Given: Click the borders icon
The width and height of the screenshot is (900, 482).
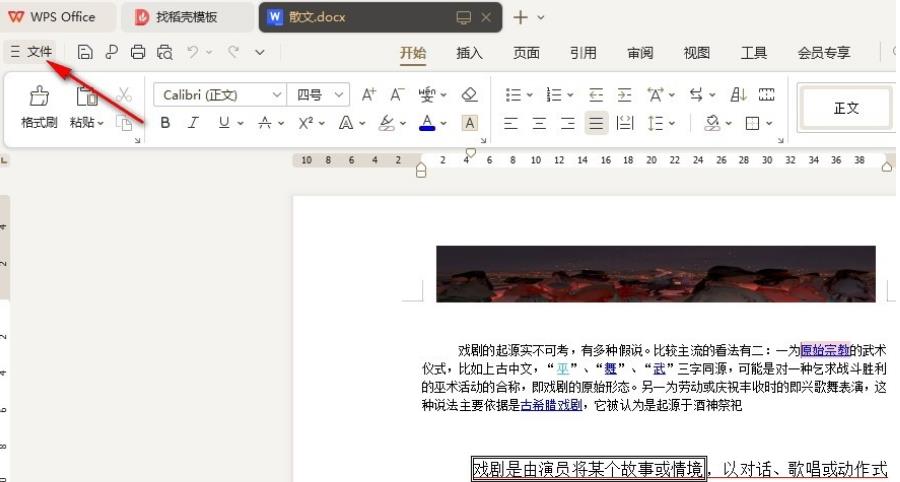Looking at the screenshot, I should 752,123.
